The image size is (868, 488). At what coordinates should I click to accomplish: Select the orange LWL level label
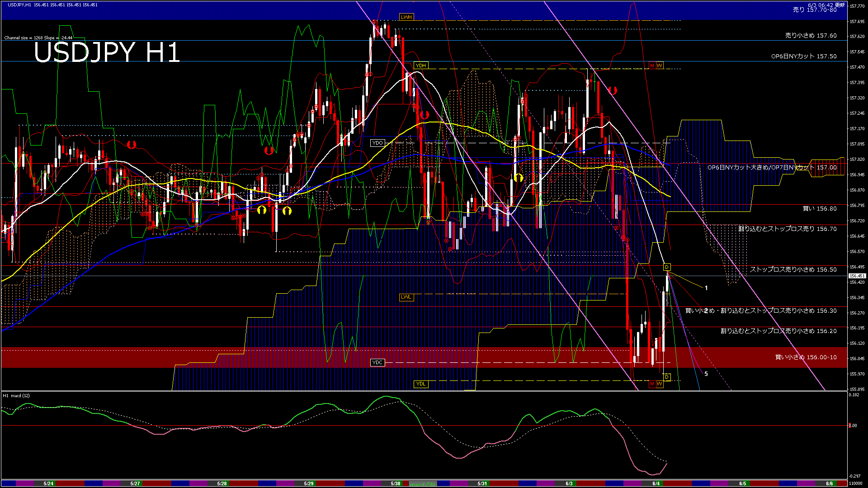click(406, 297)
